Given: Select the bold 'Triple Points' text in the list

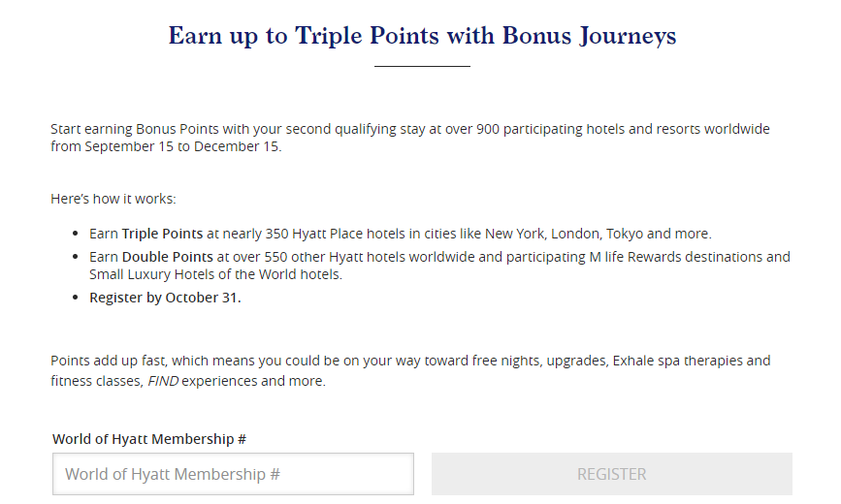Looking at the screenshot, I should point(163,234).
